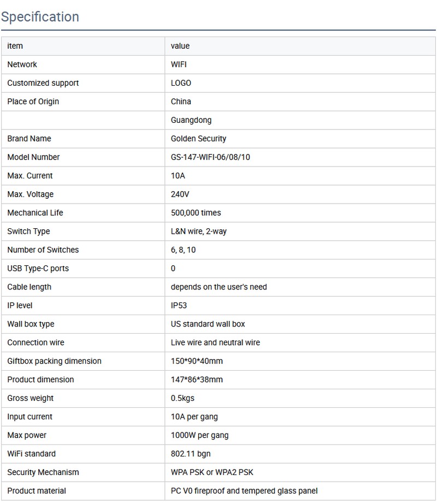
Task: Select the Golden Security brand value
Action: 198,139
